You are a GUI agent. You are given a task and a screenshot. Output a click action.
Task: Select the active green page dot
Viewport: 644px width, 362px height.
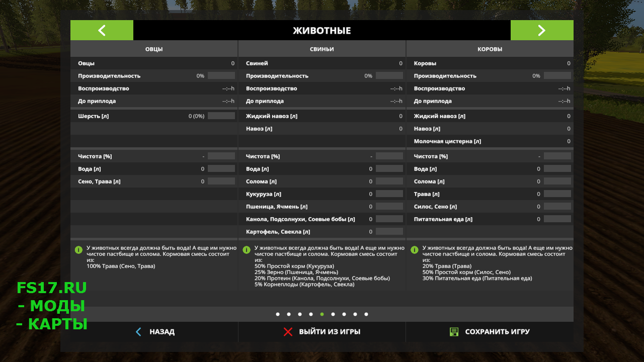coord(322,314)
